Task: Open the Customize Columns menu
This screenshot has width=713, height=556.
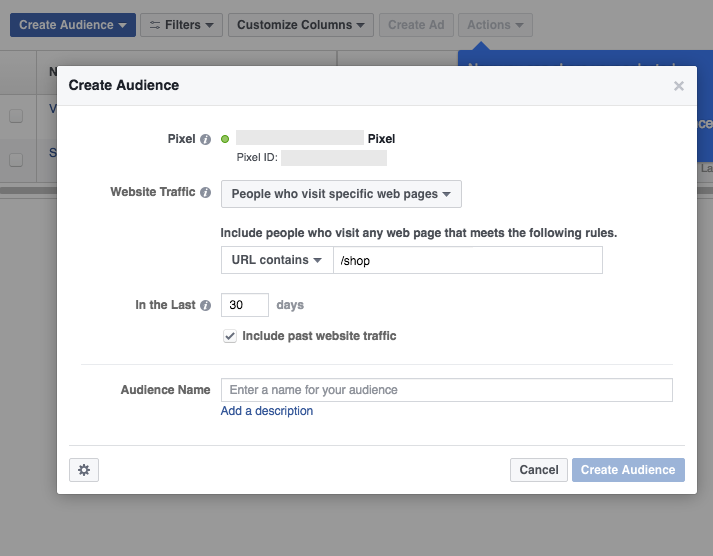Action: tap(301, 25)
